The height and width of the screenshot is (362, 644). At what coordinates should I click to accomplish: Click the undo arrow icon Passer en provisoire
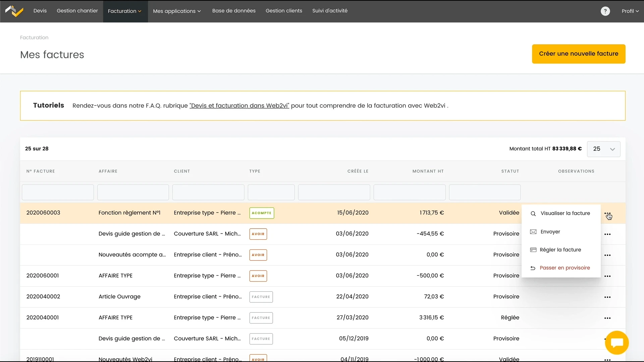[x=533, y=268]
